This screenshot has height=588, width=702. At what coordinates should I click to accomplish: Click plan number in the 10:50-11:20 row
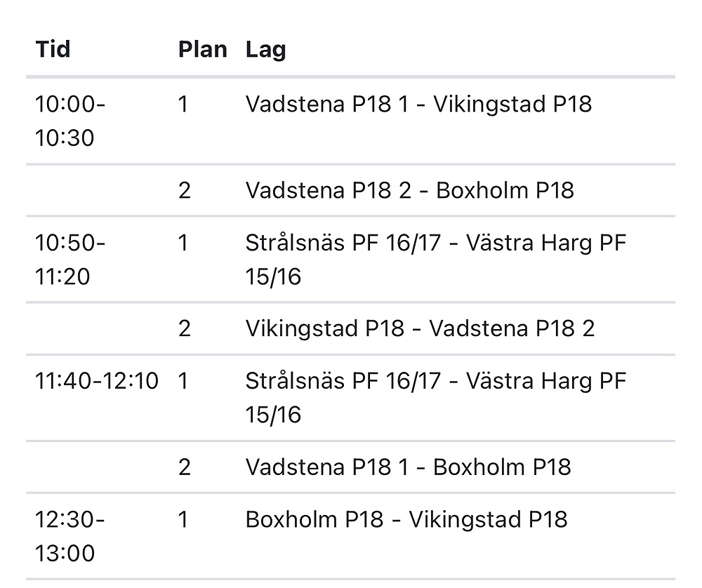click(x=184, y=243)
